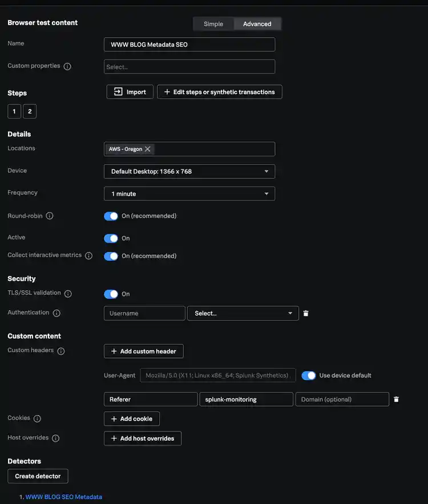Open the Device dropdown
Viewport: 428px width, 504px height.
189,171
